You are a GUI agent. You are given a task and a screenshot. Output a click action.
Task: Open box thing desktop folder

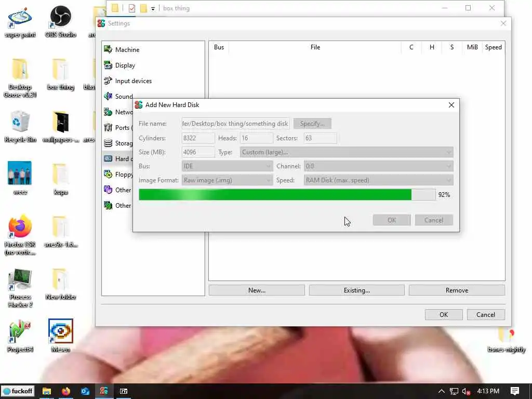click(60, 75)
